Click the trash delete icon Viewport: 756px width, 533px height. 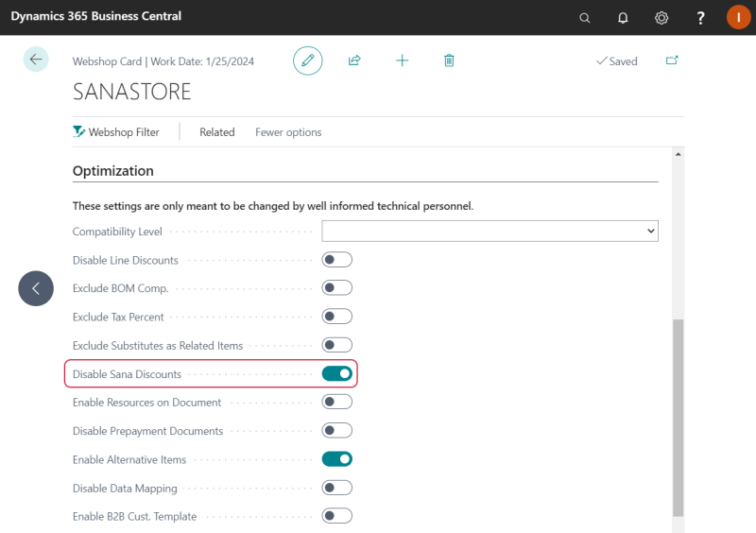pyautogui.click(x=449, y=60)
